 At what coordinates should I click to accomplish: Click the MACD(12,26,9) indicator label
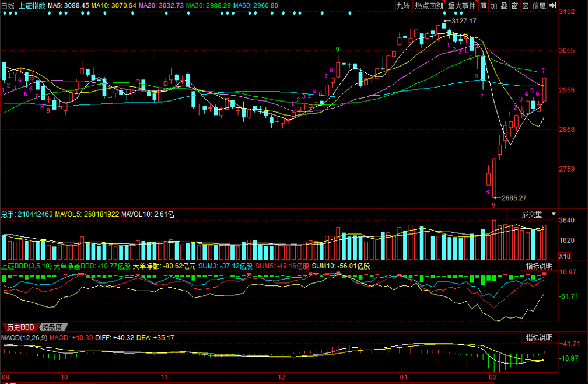(24, 337)
